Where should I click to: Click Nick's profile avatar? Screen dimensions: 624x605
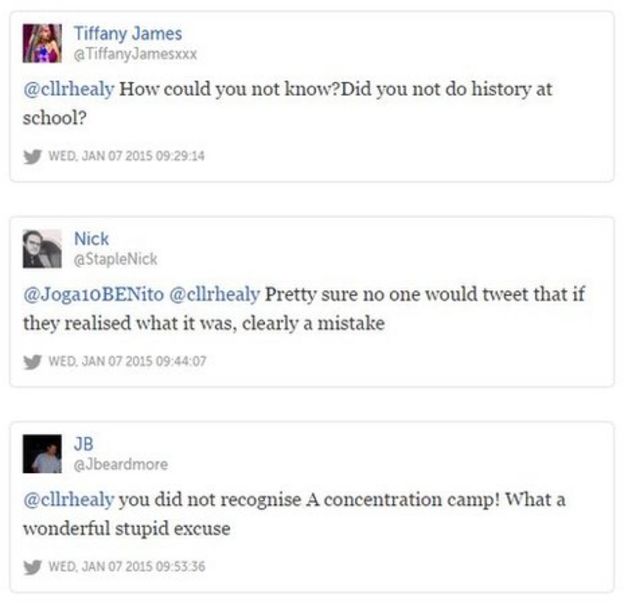click(41, 249)
